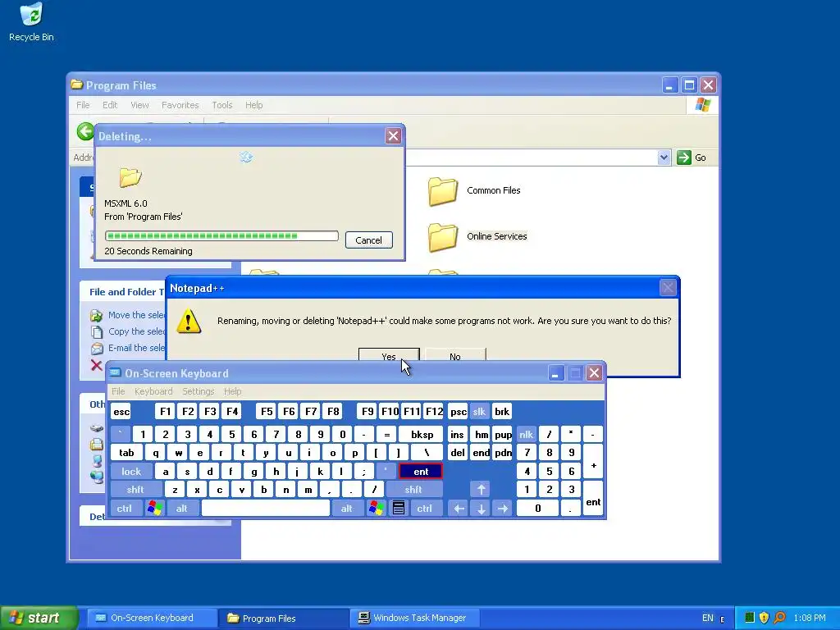Click the MSXML 6.0 label in Deleting dialog
Viewport: 840px width, 630px height.
coord(126,203)
